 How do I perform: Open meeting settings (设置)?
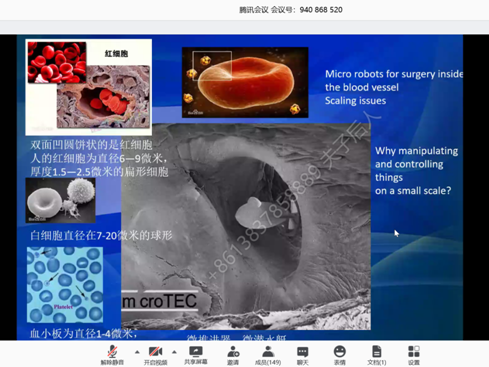[x=414, y=355]
